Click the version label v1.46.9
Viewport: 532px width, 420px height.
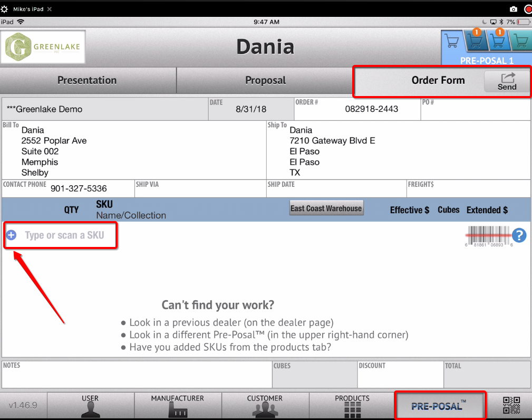pyautogui.click(x=23, y=405)
